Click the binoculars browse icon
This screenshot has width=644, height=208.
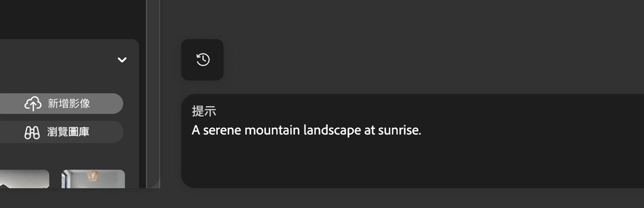pyautogui.click(x=32, y=132)
